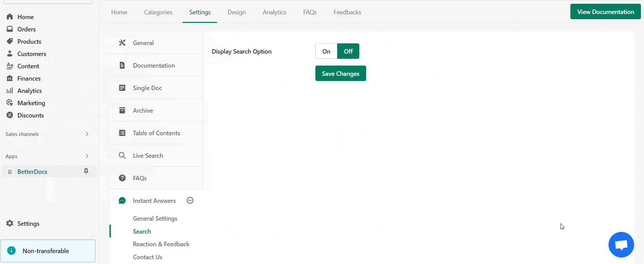Screen dimensions: 644x264
Task: Turn Display Search Option On
Action: (326, 51)
